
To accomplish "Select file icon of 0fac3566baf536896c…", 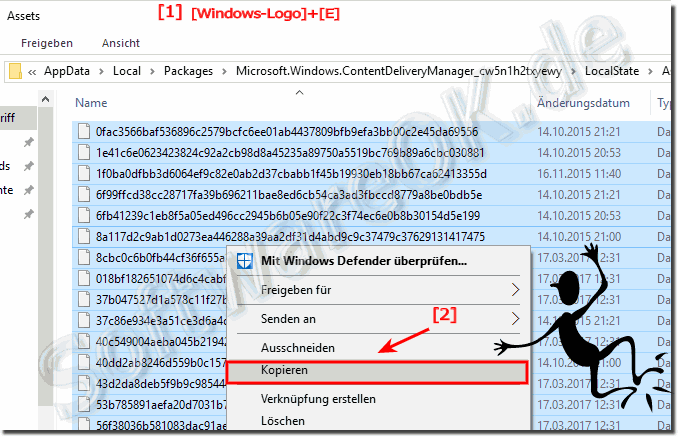I will (x=84, y=131).
